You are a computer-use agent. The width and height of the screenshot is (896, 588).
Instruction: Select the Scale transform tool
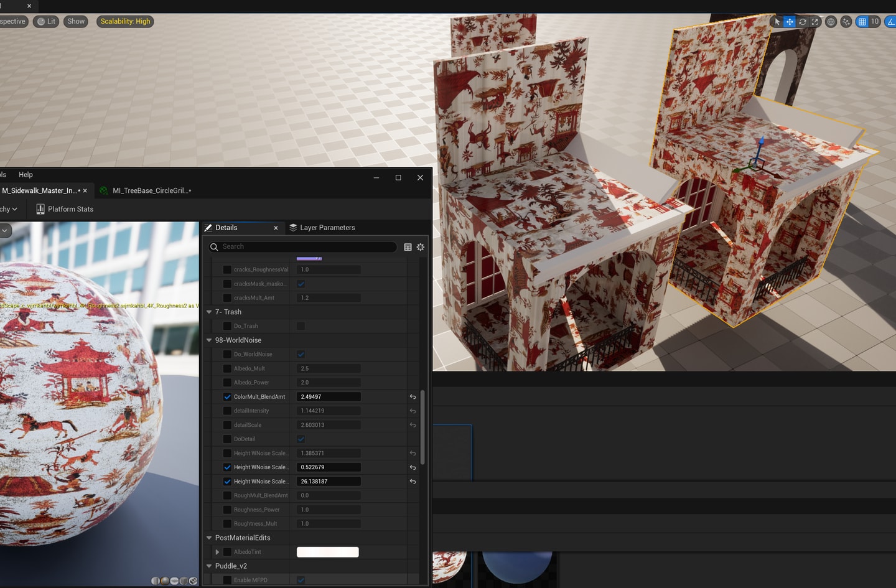coord(814,21)
